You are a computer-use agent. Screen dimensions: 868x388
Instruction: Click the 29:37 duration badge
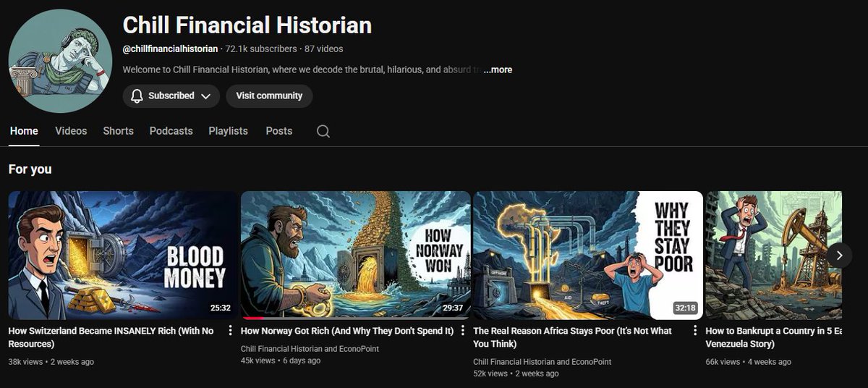pos(453,308)
